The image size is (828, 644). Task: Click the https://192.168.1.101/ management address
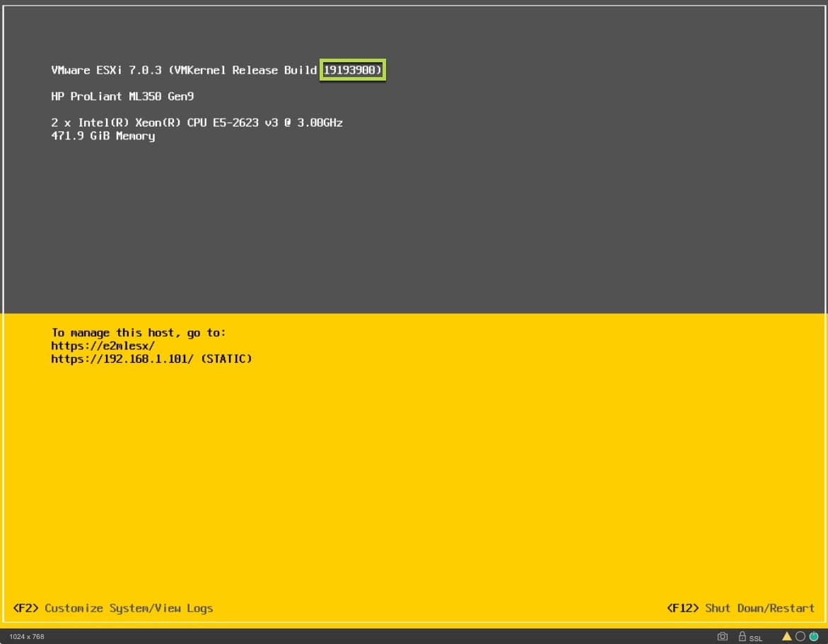coord(122,359)
